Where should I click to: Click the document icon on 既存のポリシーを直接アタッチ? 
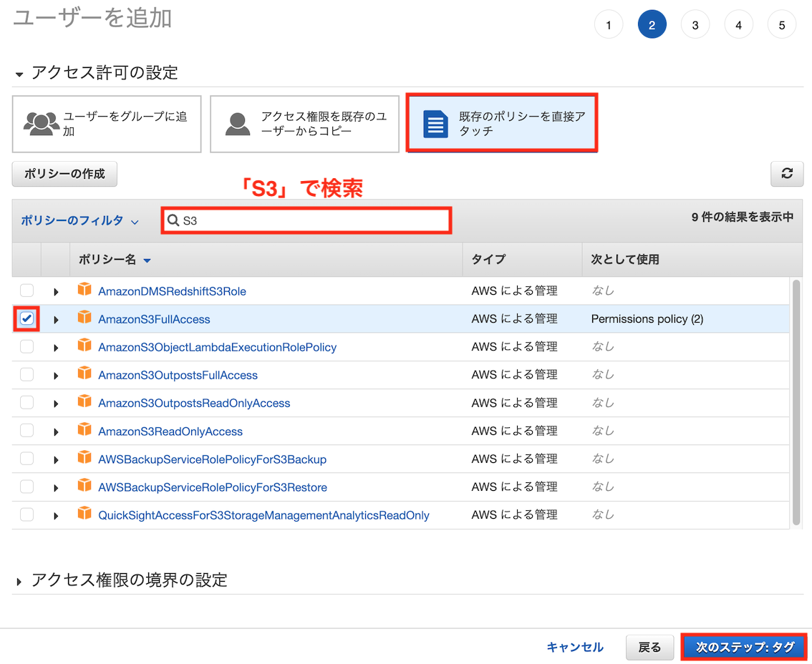(435, 122)
